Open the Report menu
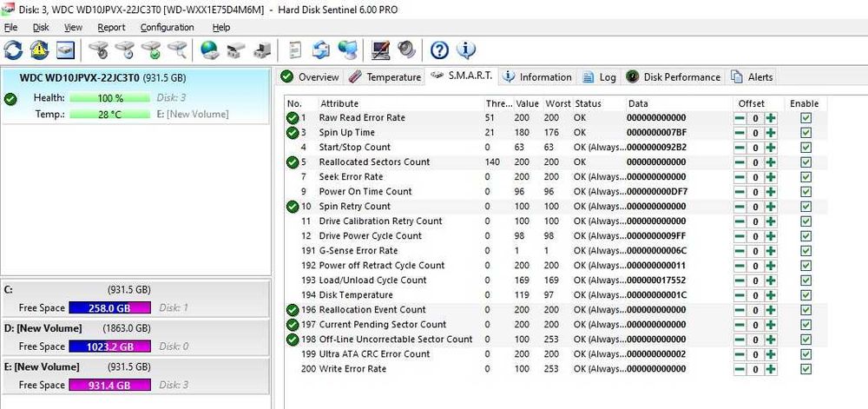The width and height of the screenshot is (868, 409). coord(111,27)
